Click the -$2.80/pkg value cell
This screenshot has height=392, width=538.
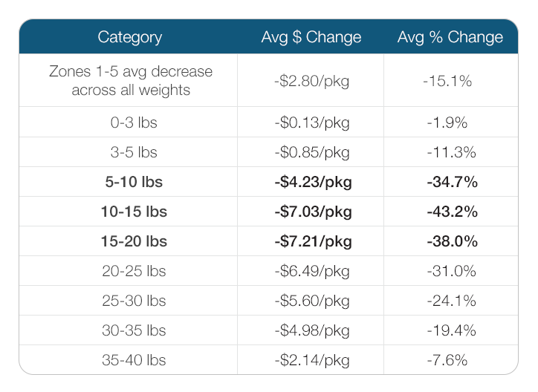point(311,81)
